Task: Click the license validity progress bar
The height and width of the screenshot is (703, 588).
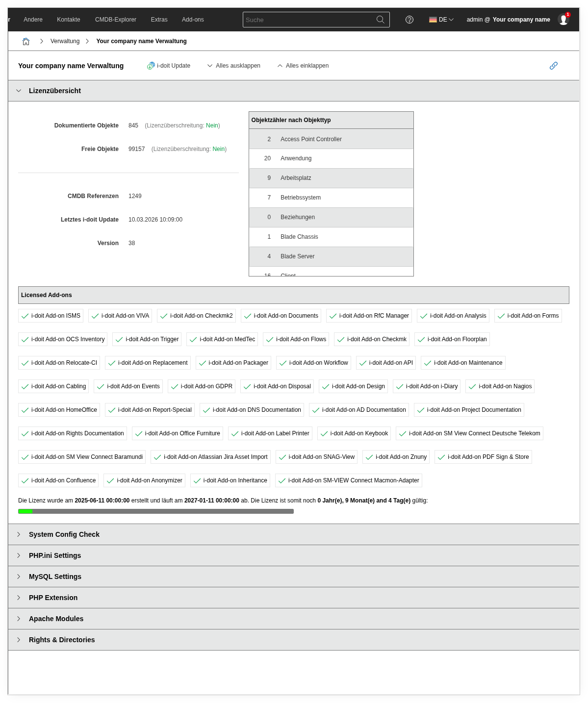Action: click(x=156, y=511)
